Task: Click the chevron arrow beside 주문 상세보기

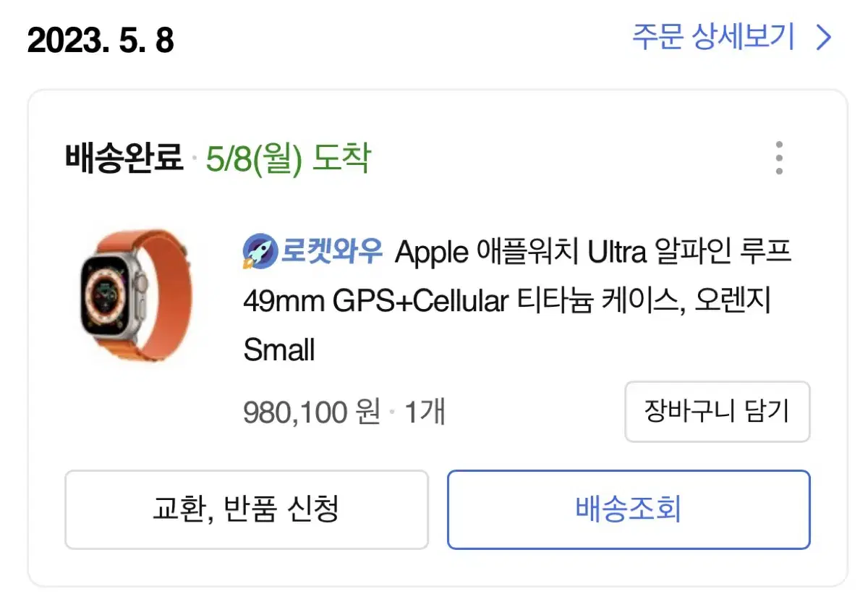Action: coord(823,38)
